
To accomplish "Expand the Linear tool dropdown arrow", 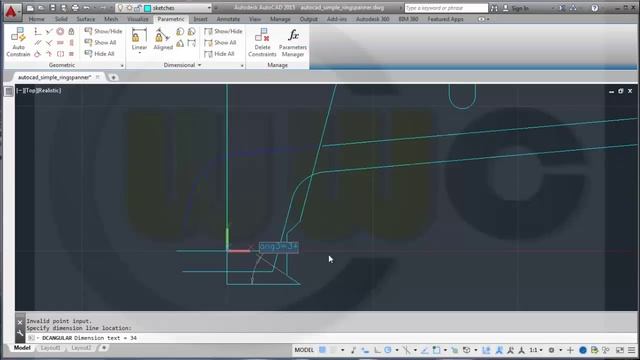I will tap(139, 53).
